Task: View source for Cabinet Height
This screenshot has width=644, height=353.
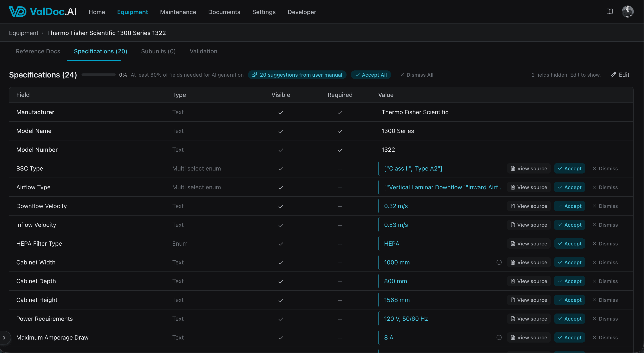Action: click(x=529, y=300)
